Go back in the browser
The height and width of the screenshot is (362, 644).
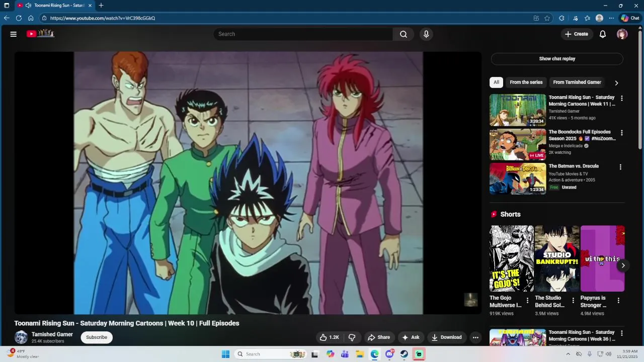(x=7, y=18)
